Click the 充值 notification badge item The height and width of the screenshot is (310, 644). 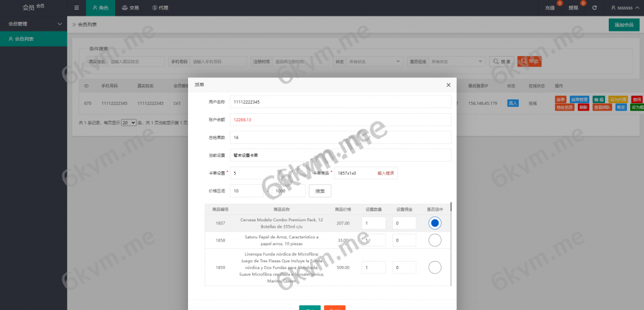click(x=552, y=8)
